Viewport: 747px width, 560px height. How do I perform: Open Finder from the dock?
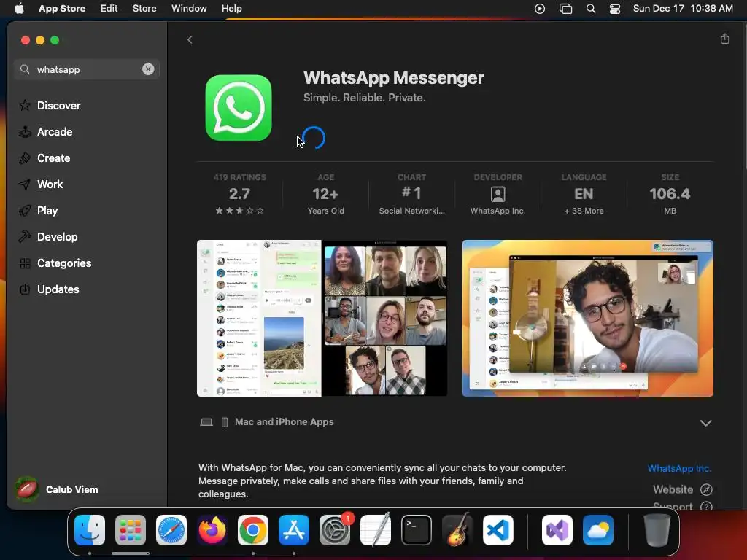90,530
